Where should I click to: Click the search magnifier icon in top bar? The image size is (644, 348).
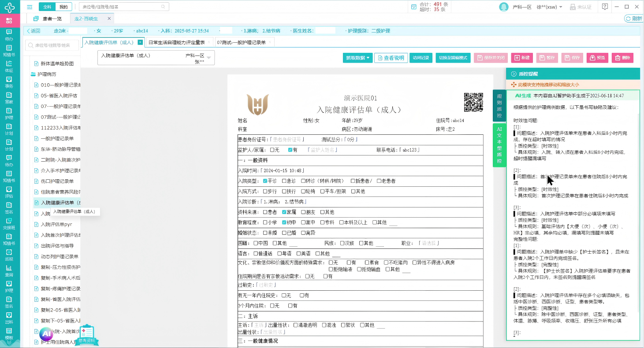(163, 7)
